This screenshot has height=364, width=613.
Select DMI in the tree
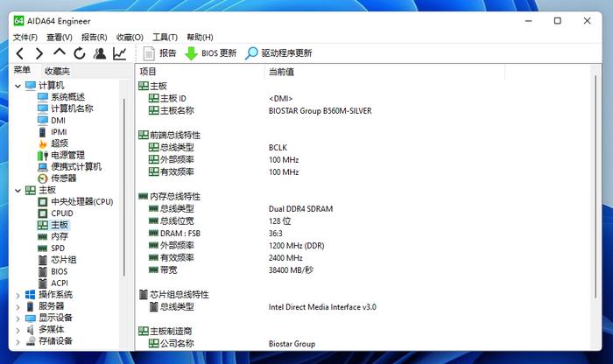pyautogui.click(x=59, y=120)
